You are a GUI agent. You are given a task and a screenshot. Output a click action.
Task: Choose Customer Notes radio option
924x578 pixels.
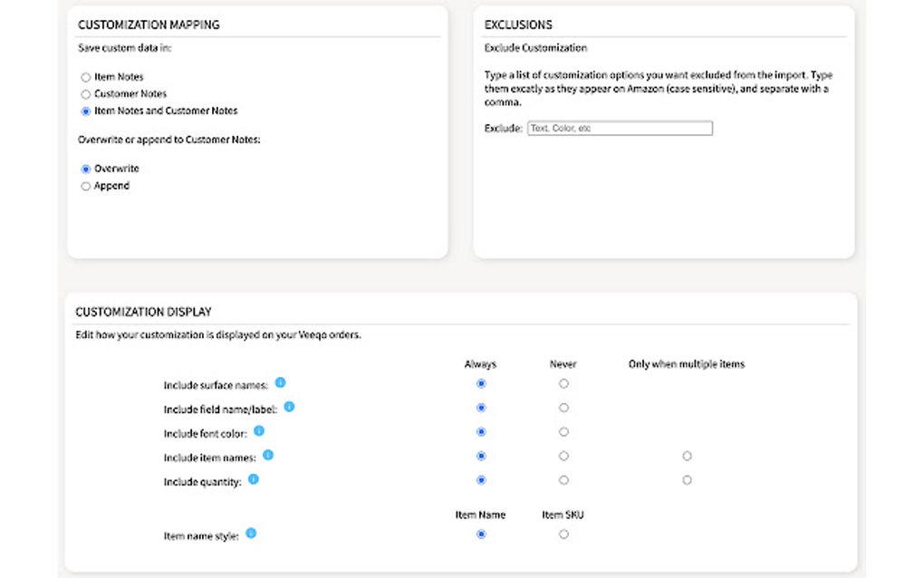pyautogui.click(x=86, y=94)
